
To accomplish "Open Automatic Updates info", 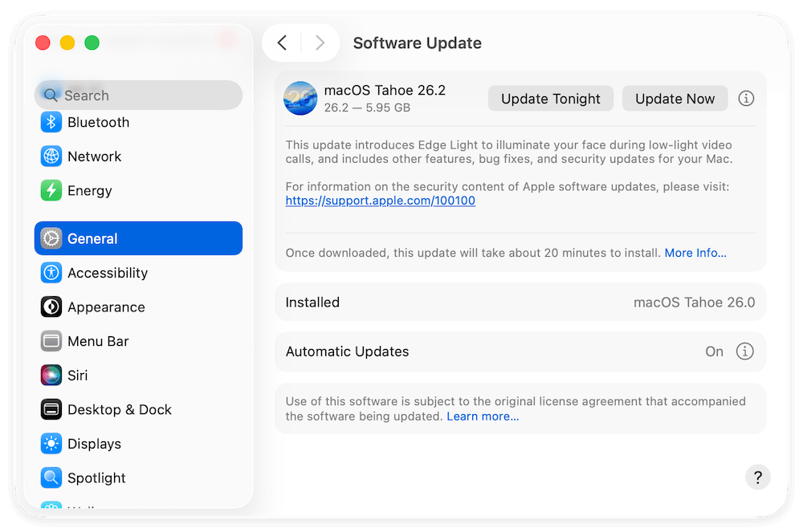I will click(x=744, y=351).
